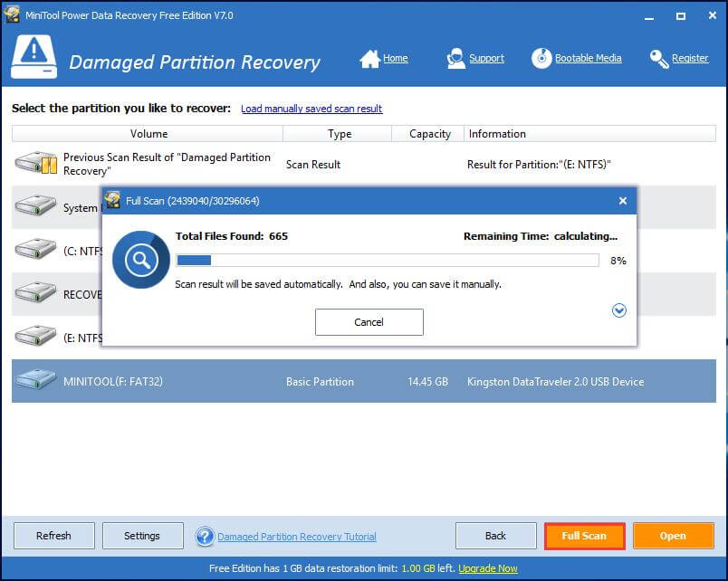The width and height of the screenshot is (728, 581).
Task: Click the blue help question mark icon
Action: click(205, 537)
